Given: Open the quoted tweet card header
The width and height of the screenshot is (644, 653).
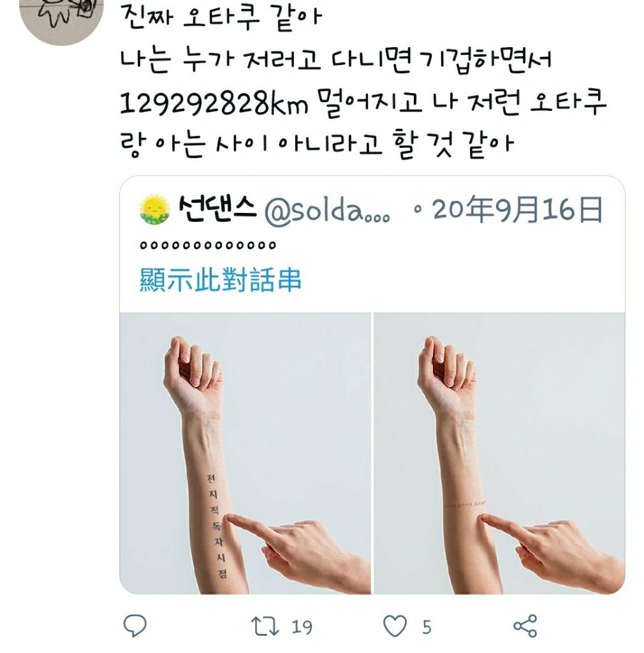Looking at the screenshot, I should [x=372, y=209].
